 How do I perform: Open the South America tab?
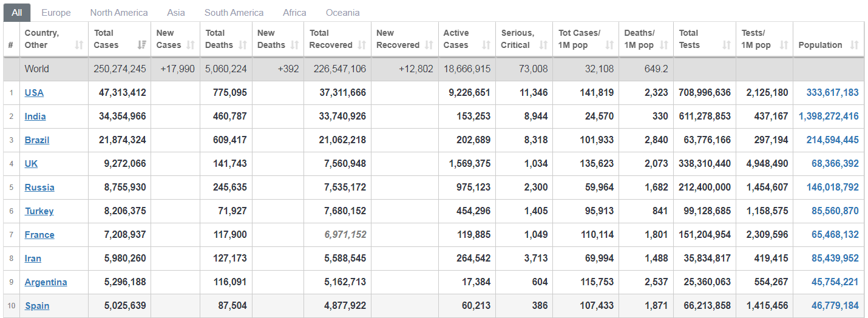(x=234, y=13)
